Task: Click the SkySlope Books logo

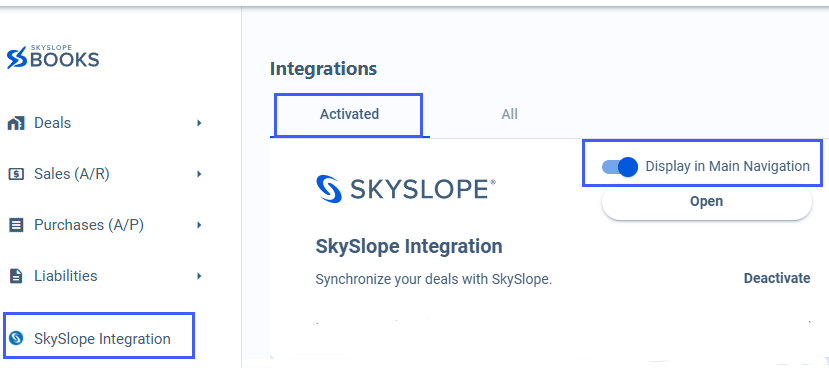Action: click(x=53, y=57)
